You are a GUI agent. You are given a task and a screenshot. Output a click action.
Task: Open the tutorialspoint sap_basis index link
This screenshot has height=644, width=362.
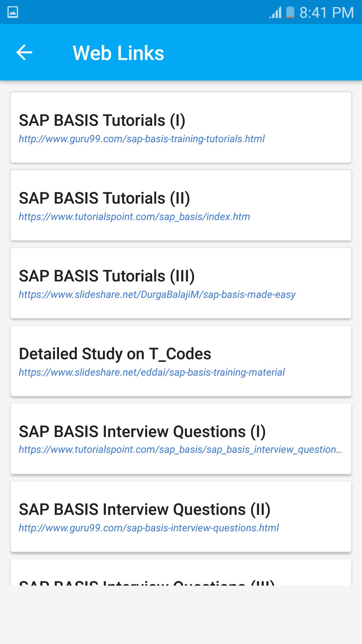click(x=134, y=217)
